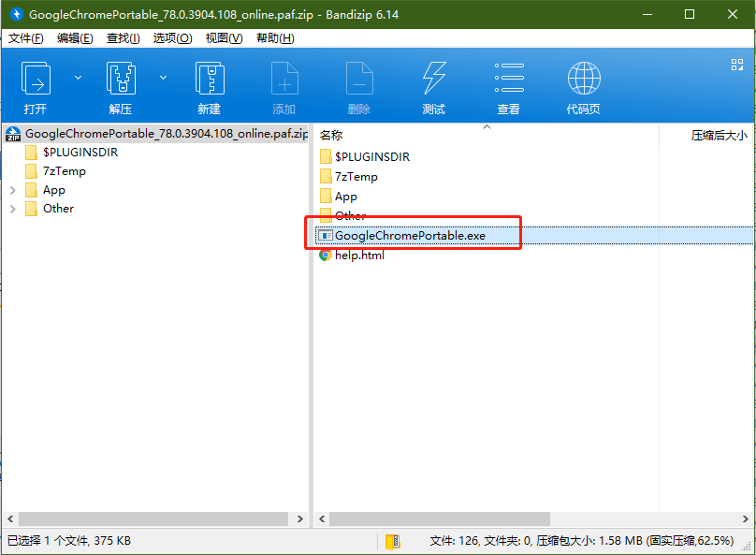Click the left arrow of file list scrollbar
The height and width of the screenshot is (555, 756).
322,518
